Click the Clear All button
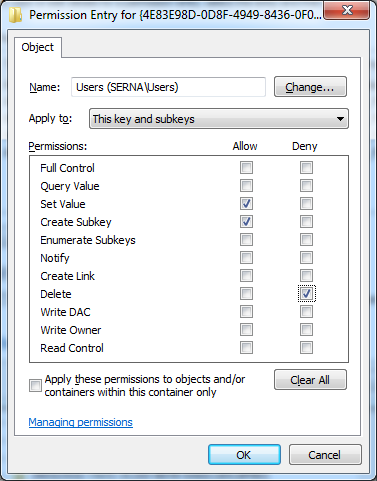The image size is (377, 481). (x=310, y=380)
